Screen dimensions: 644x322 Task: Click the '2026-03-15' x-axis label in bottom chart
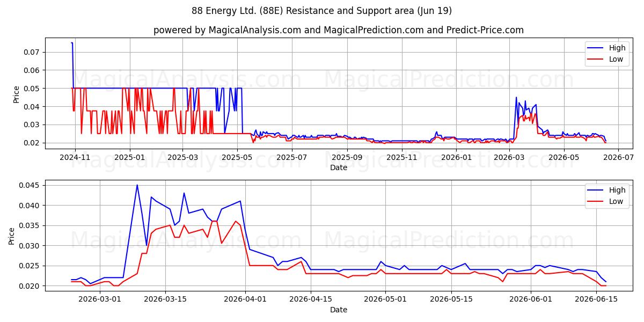(x=165, y=299)
